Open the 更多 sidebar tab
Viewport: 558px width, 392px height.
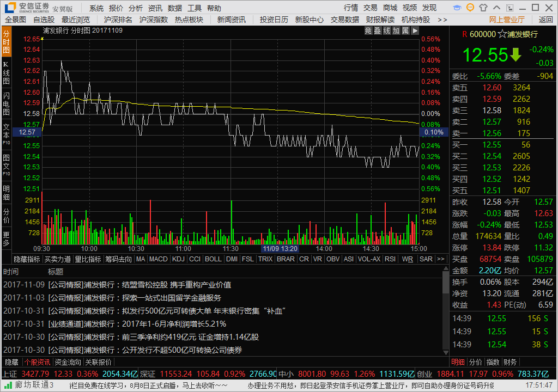pyautogui.click(x=7, y=239)
